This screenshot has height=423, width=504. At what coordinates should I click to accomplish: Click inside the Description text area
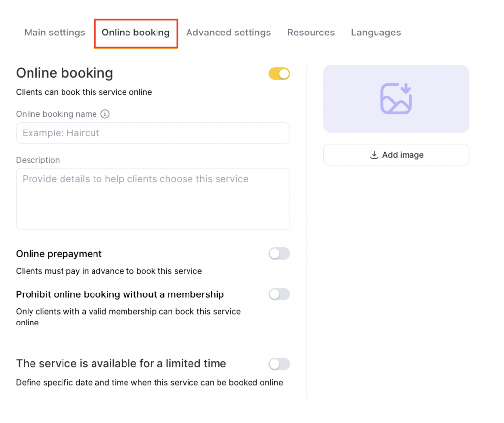click(x=153, y=199)
